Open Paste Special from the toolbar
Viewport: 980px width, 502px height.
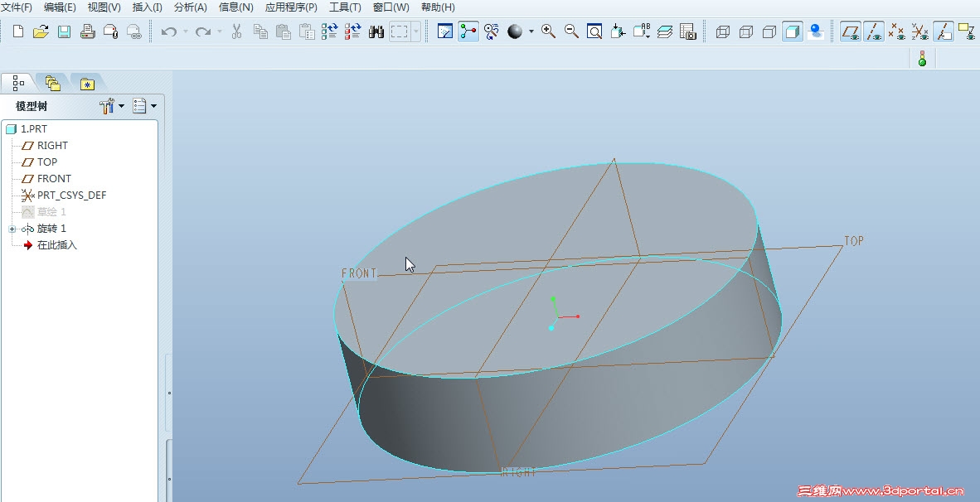pos(307,31)
